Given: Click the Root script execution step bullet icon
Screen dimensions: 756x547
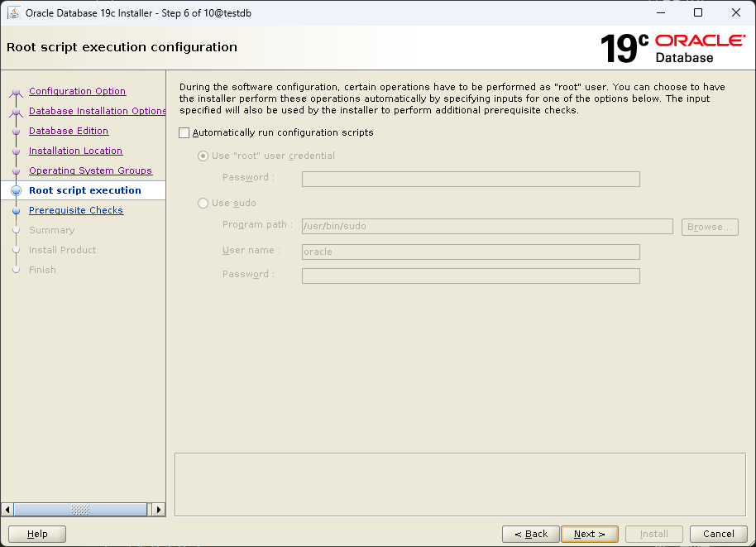Looking at the screenshot, I should (x=17, y=190).
